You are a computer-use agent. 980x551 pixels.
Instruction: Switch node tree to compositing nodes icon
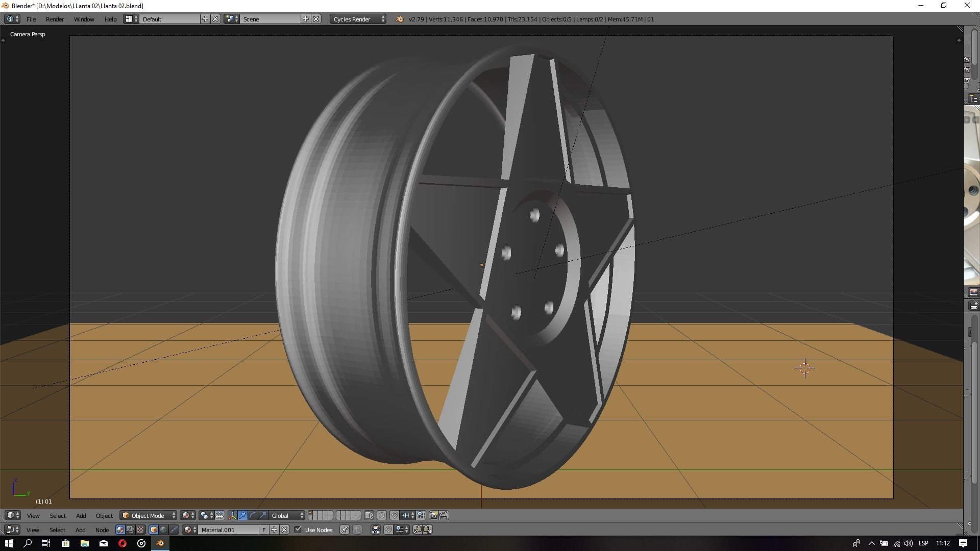[x=130, y=530]
